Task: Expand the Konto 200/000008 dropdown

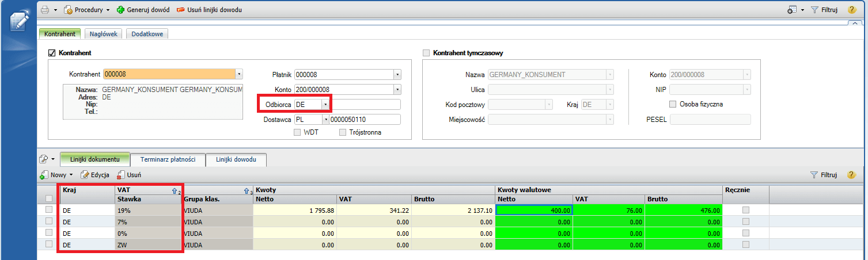Action: click(397, 89)
